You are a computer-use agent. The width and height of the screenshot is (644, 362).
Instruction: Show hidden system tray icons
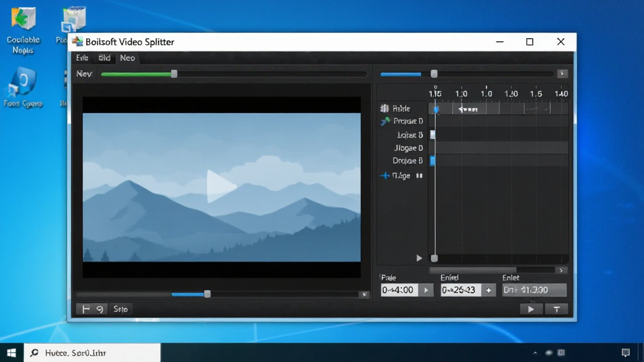(x=535, y=353)
